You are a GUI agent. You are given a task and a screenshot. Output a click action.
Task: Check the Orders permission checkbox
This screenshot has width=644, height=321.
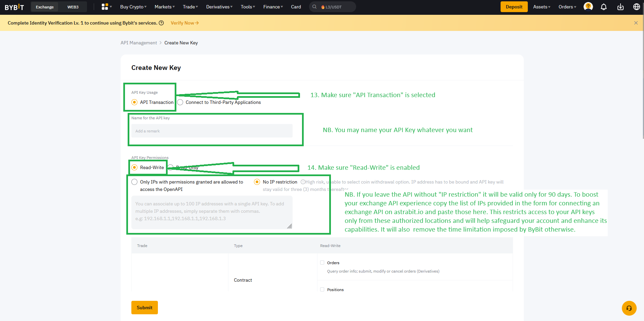[x=322, y=263]
